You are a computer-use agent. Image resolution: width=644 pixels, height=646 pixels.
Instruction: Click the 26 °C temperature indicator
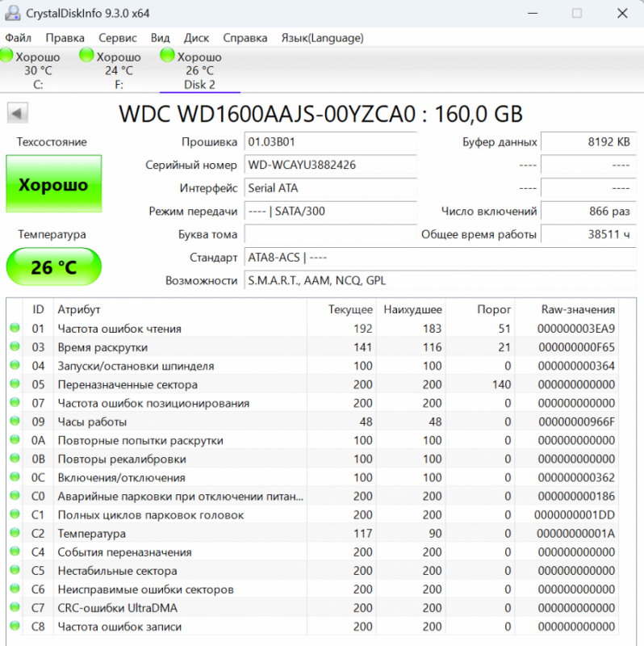tap(53, 267)
